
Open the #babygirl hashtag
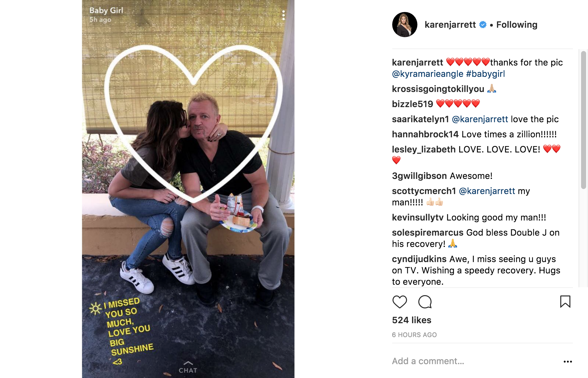click(485, 74)
